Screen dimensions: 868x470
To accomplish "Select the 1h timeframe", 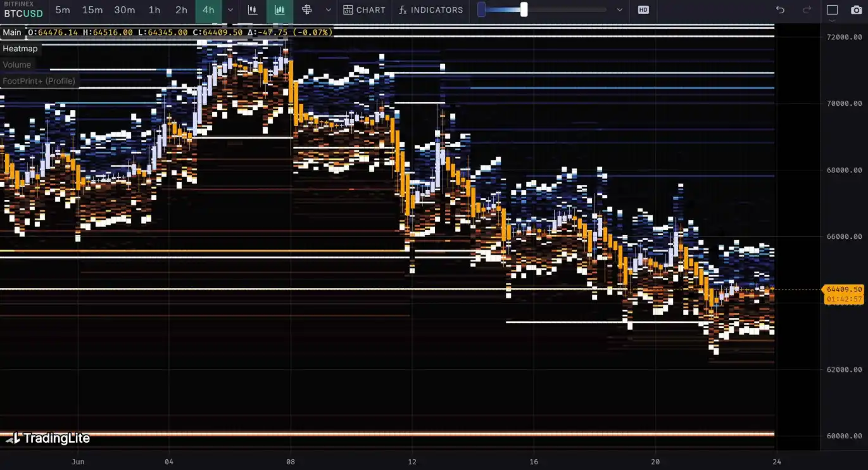I will click(x=154, y=10).
